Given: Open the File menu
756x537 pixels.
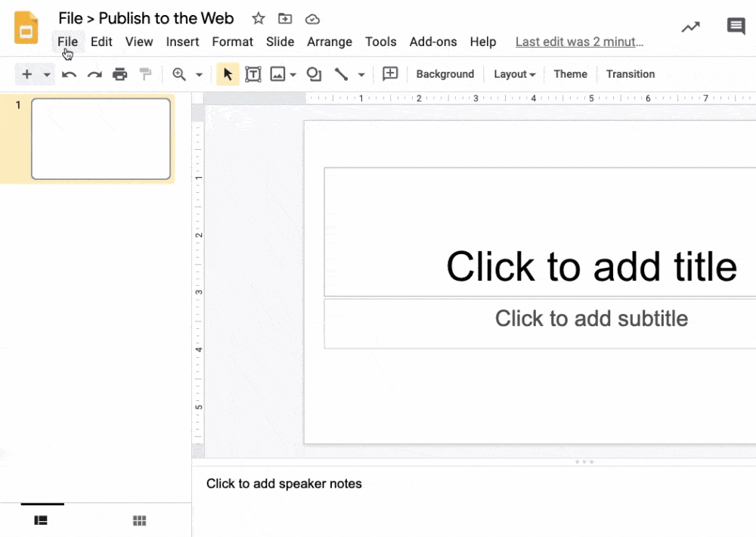Looking at the screenshot, I should coord(67,42).
